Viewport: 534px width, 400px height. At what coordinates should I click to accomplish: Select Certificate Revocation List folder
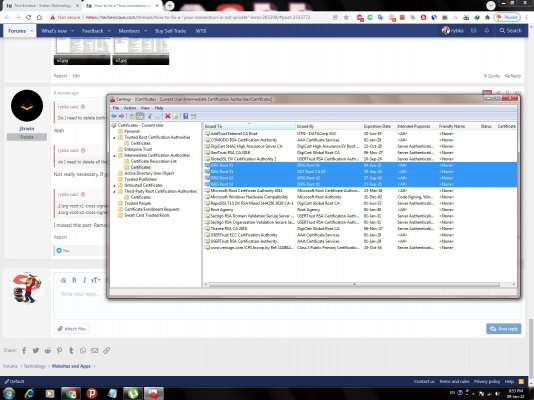153,161
